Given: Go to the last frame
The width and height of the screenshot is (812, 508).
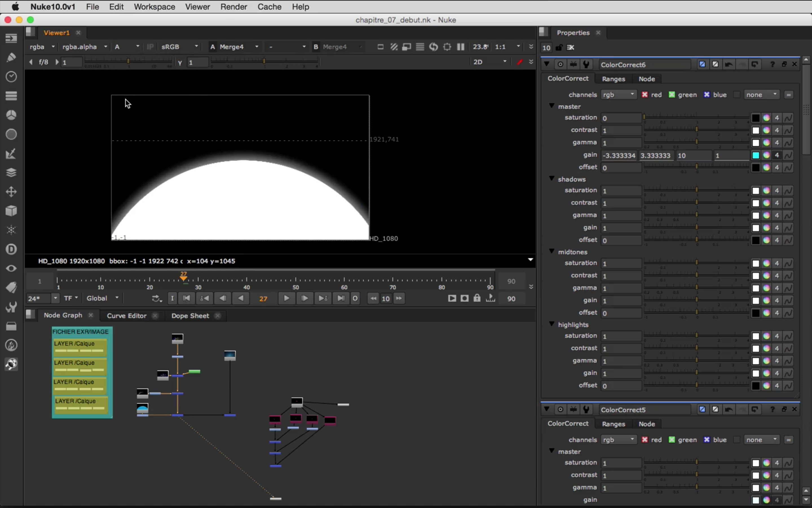Looking at the screenshot, I should pos(341,298).
